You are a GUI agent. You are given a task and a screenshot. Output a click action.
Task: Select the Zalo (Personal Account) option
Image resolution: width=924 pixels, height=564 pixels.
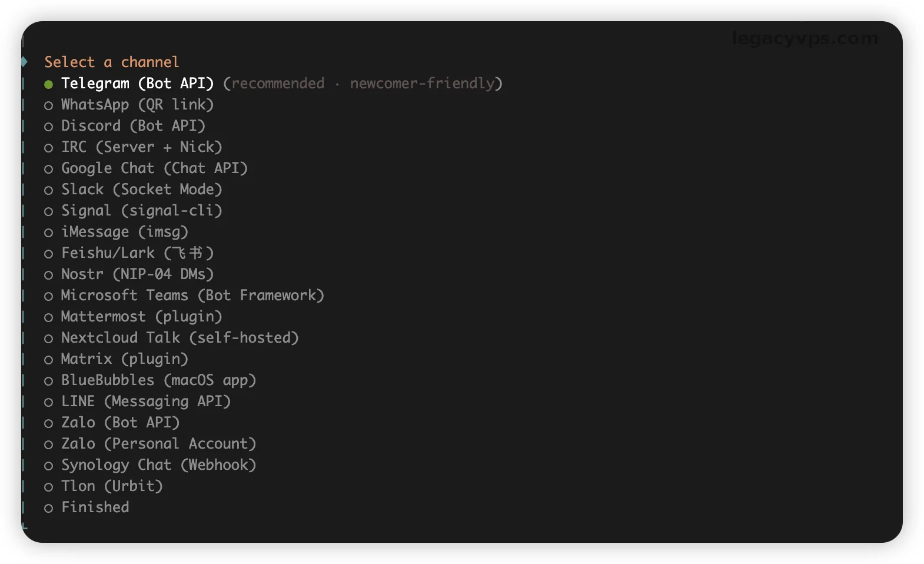click(158, 444)
